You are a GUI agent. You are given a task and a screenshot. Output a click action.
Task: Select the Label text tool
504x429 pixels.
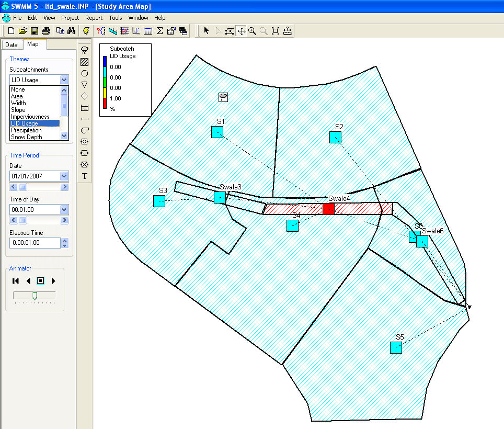(84, 176)
